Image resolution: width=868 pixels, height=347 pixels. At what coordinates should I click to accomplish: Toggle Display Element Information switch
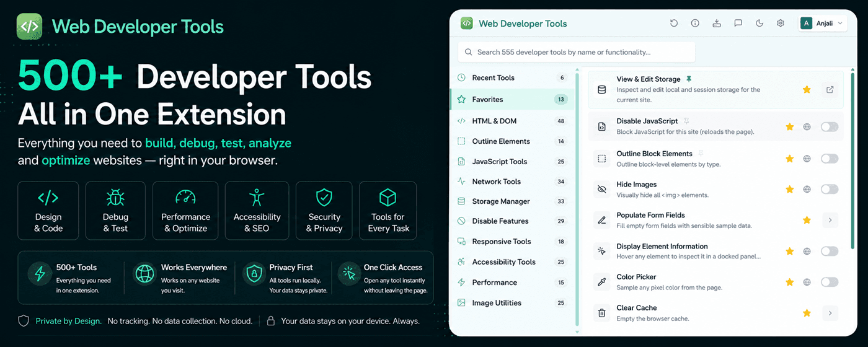830,251
